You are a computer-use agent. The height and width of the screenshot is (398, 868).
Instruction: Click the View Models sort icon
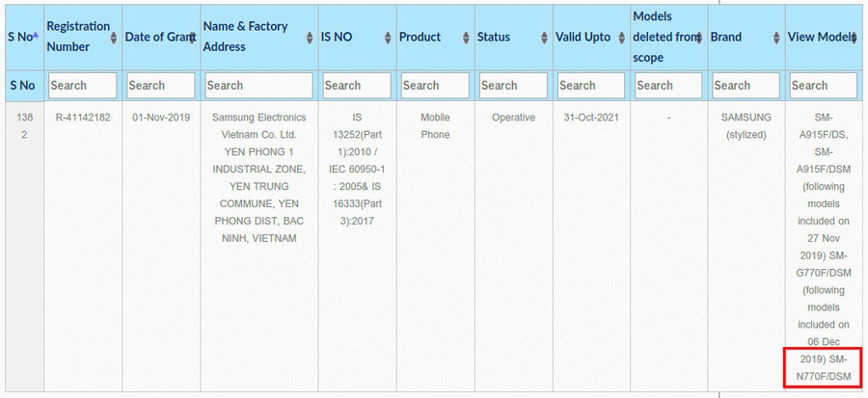click(854, 37)
